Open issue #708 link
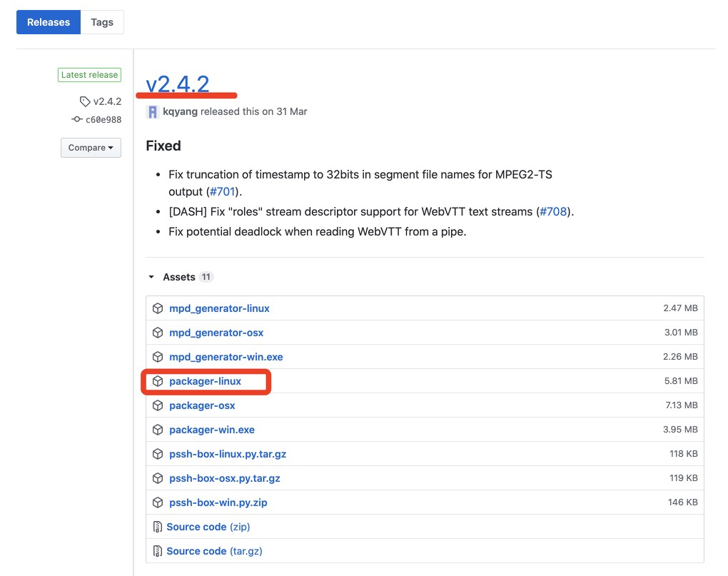 553,212
